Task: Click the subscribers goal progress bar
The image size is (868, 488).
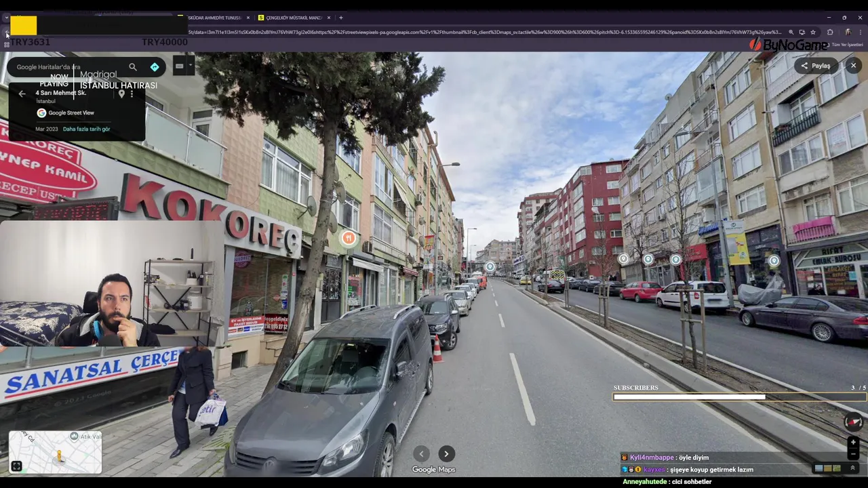Action: (739, 397)
